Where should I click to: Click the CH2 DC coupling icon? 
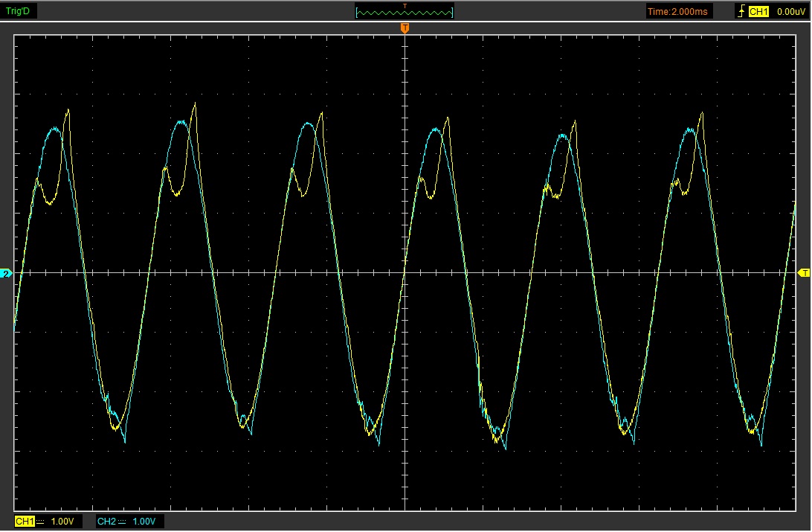pyautogui.click(x=122, y=522)
